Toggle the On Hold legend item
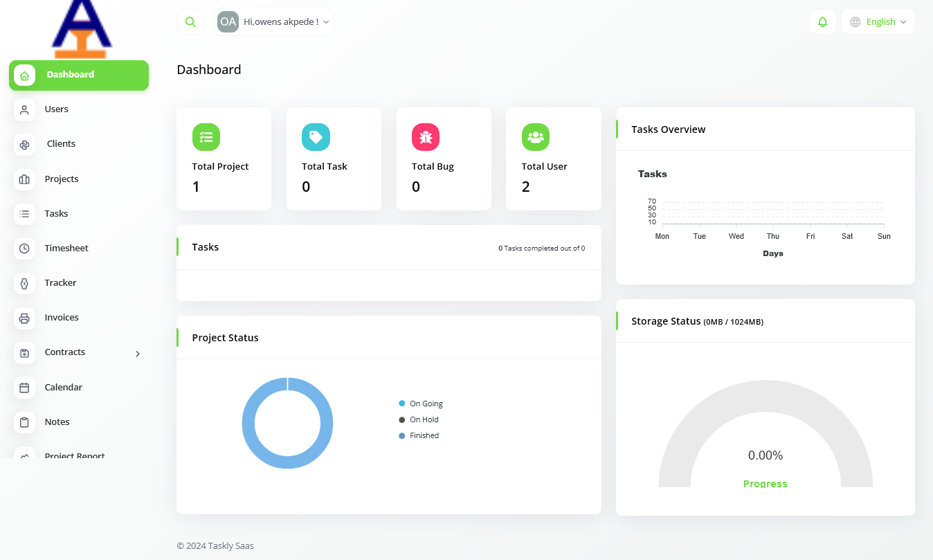The height and width of the screenshot is (560, 933). (423, 419)
